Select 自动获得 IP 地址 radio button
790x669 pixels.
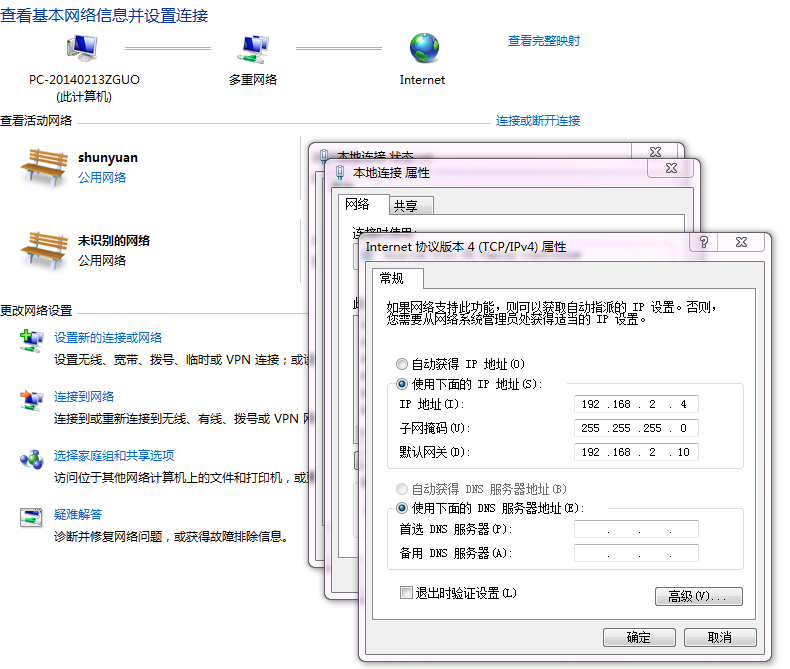(x=402, y=364)
